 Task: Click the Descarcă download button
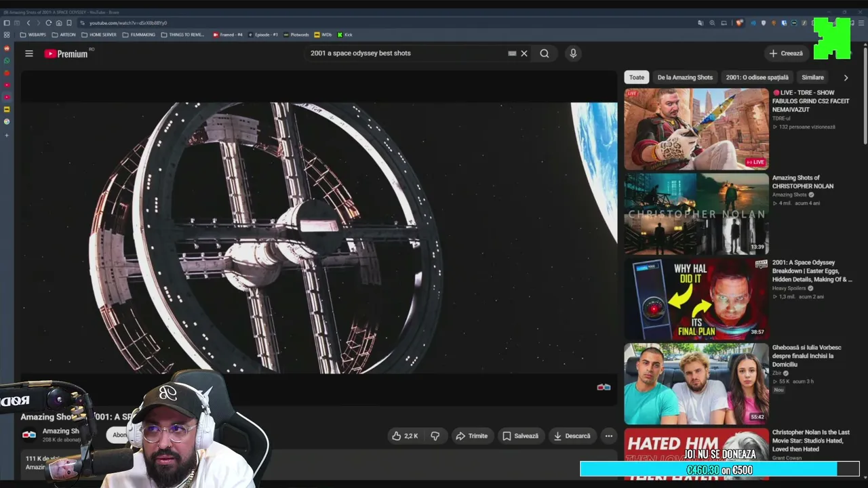(x=572, y=436)
